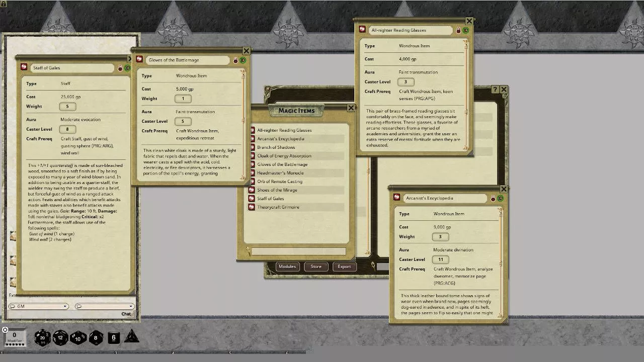
Task: Open link icon for All-nighter Reading Glasses in list
Action: [x=252, y=130]
